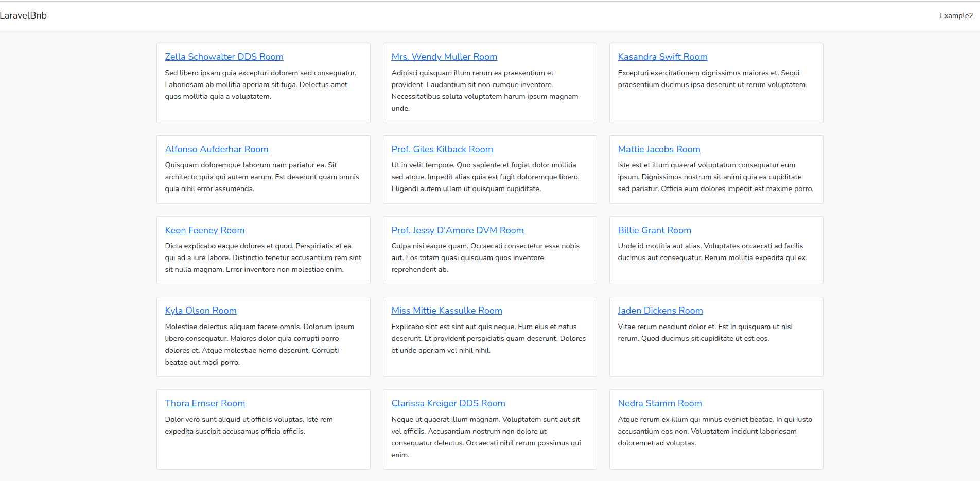Click the Nedra Stamm Room card body
The width and height of the screenshot is (980, 481).
pos(715,431)
